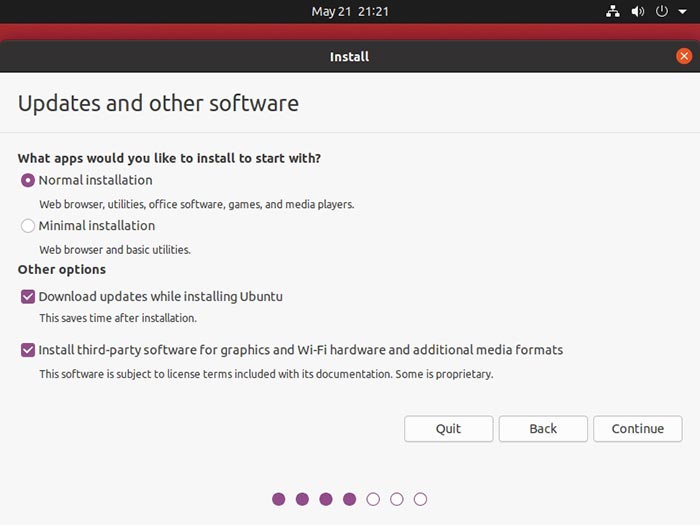The height and width of the screenshot is (525, 700).
Task: Click 'Web browser and basic utilities.' description
Action: (115, 250)
